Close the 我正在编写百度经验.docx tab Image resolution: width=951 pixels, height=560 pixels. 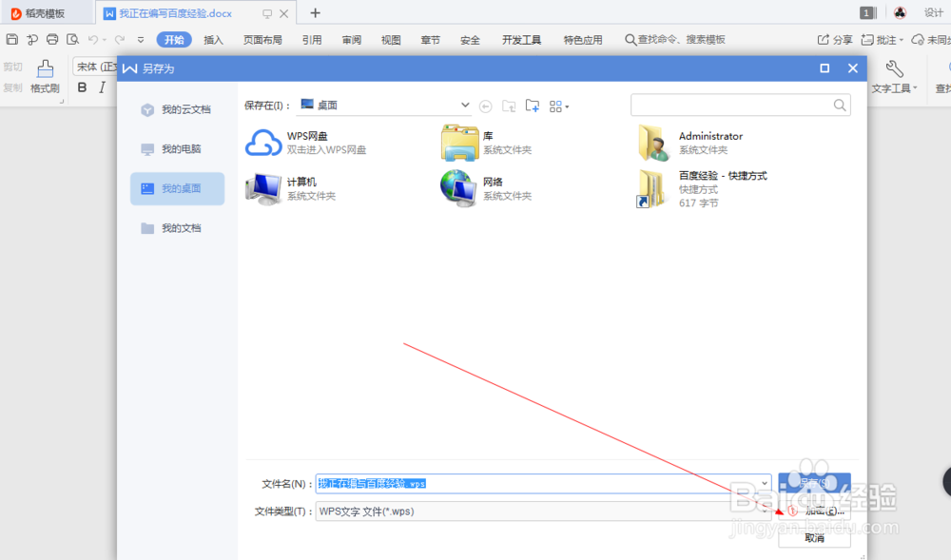click(x=283, y=13)
